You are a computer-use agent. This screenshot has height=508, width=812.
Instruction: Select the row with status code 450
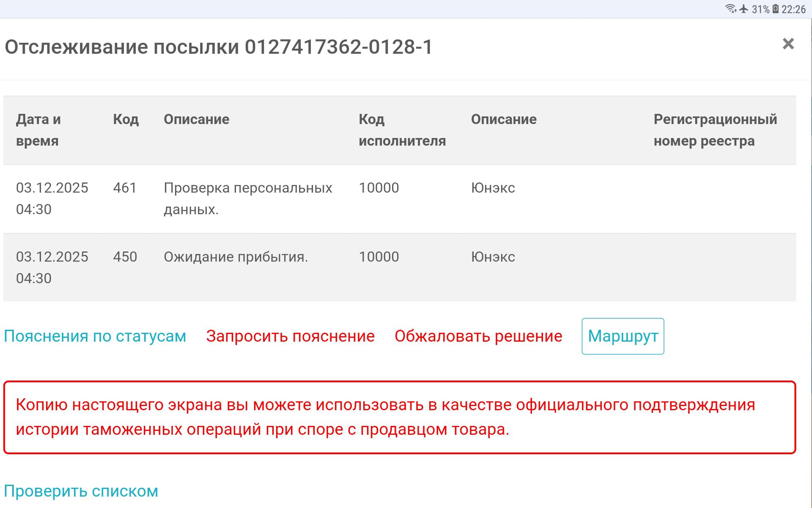[x=125, y=257]
